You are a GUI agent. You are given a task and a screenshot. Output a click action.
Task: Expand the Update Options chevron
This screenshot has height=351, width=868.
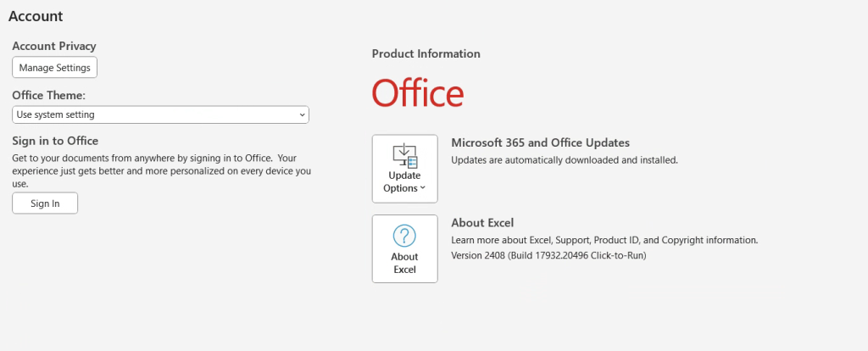pyautogui.click(x=423, y=188)
